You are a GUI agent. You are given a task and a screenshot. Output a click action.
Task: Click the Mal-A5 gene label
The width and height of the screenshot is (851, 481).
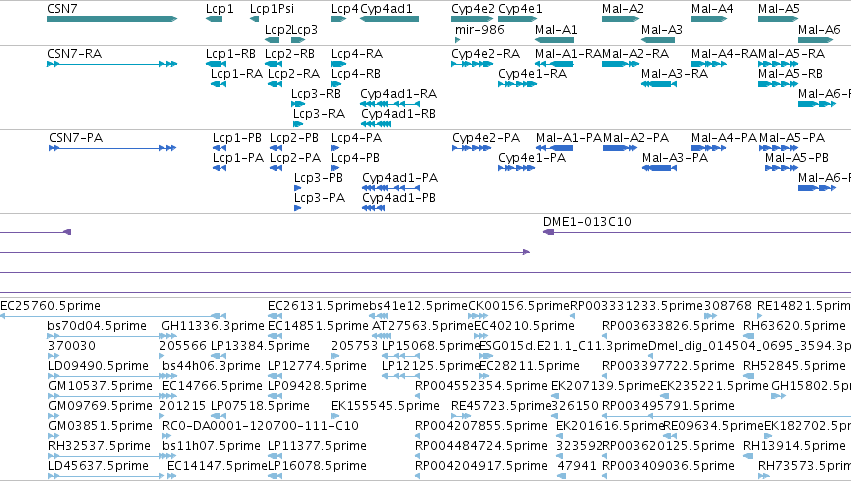click(x=778, y=9)
